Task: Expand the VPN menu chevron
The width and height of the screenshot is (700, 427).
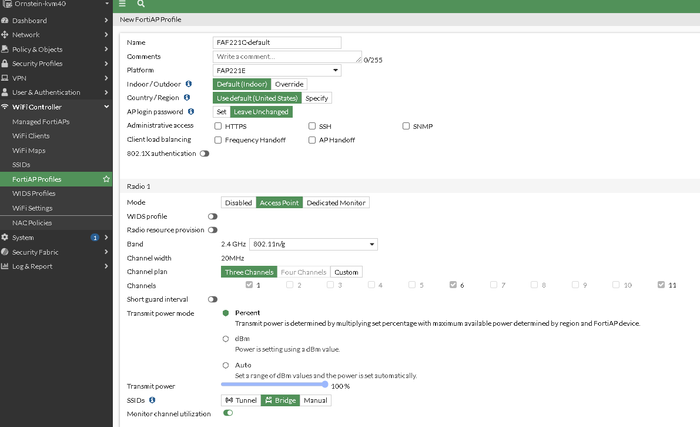Action: point(106,78)
